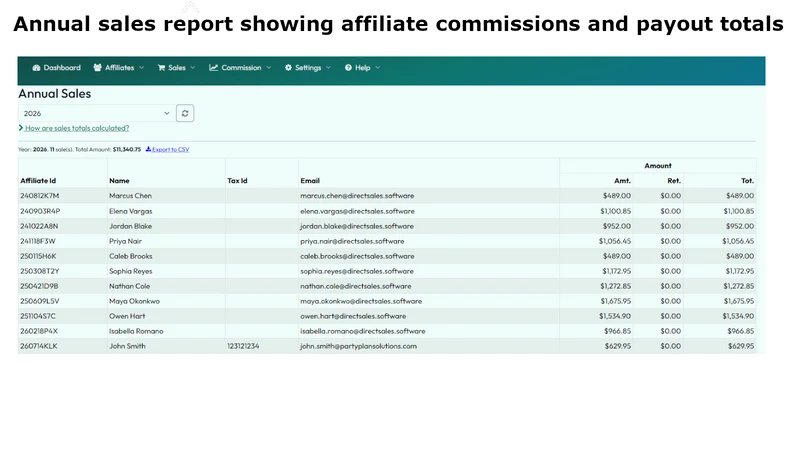This screenshot has height=450, width=800.
Task: Select affiliate ID 260714KLK
Action: [x=39, y=346]
